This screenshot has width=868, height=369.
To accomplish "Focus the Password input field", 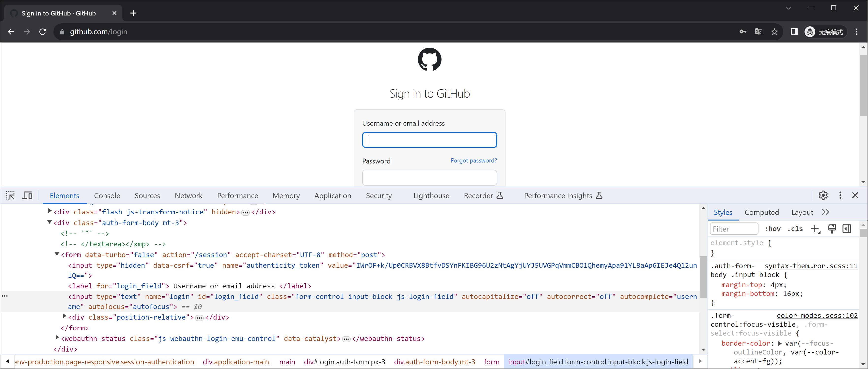I will [x=429, y=177].
